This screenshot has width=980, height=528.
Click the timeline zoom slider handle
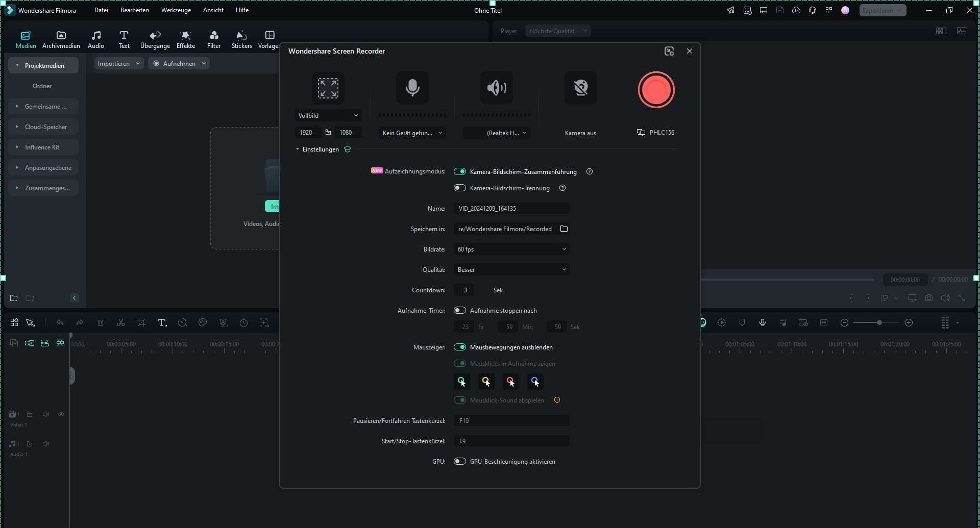click(879, 322)
